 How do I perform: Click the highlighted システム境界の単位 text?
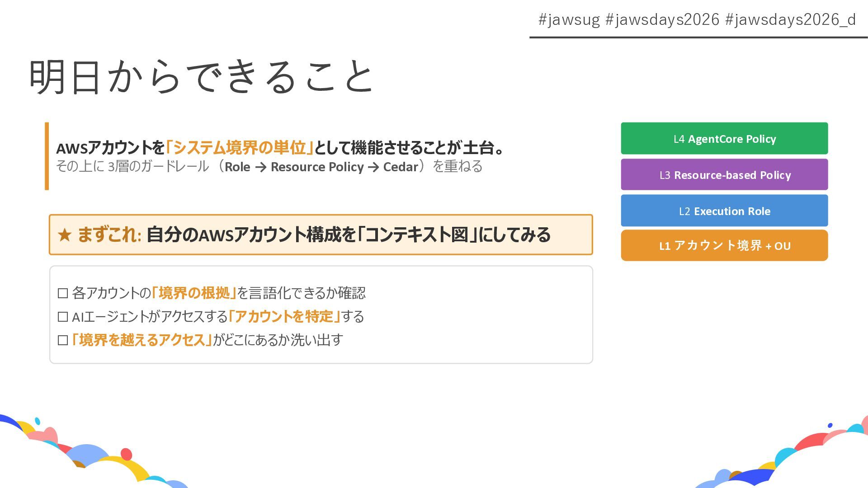pyautogui.click(x=240, y=147)
